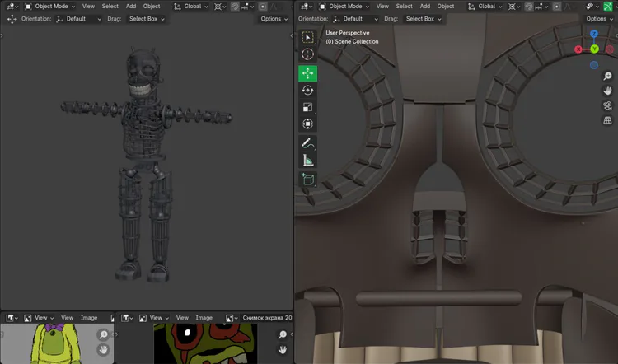Viewport: 618px width, 364px height.
Task: Open Orientation Default dropdown in right viewport
Action: [x=355, y=19]
